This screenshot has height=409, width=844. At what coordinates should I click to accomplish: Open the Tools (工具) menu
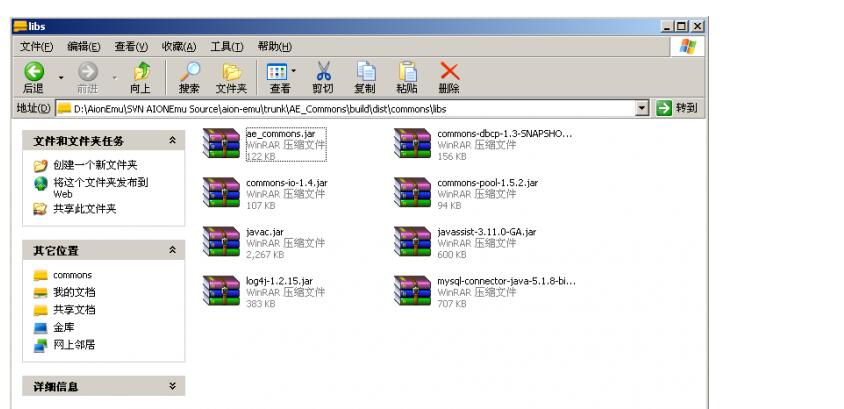coord(227,47)
